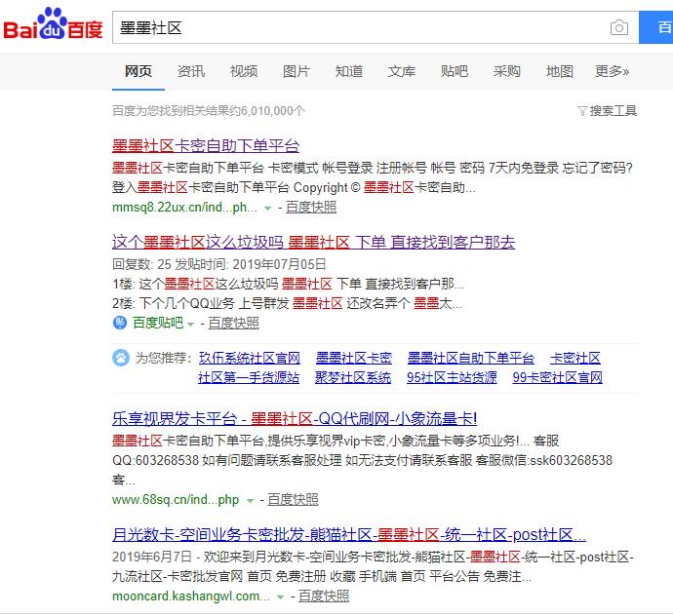Image resolution: width=673 pixels, height=616 pixels.
Task: Go to the 文库 tab
Action: coord(402,71)
